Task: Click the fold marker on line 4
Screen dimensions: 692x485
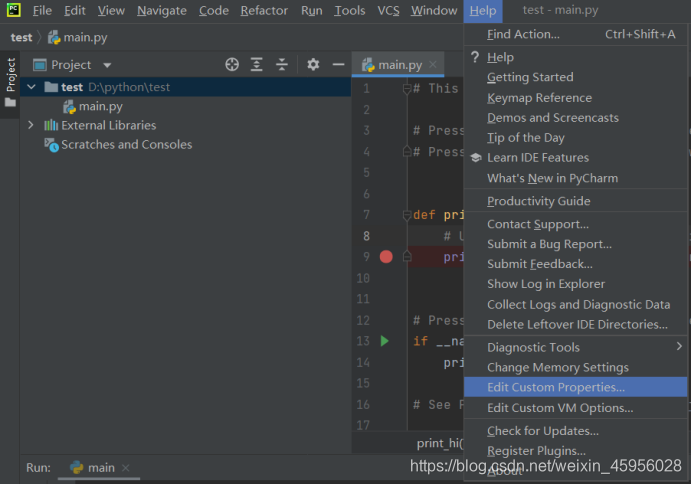Action: (x=407, y=152)
